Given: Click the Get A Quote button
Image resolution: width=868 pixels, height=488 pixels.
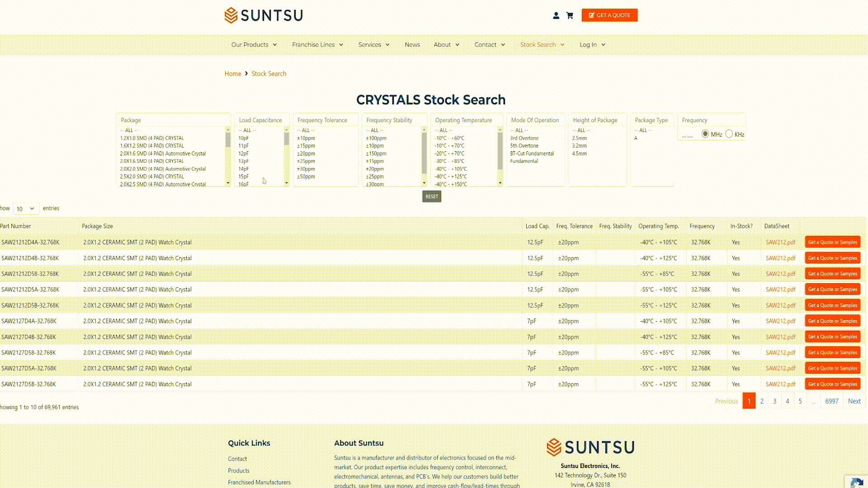Looking at the screenshot, I should tap(609, 15).
